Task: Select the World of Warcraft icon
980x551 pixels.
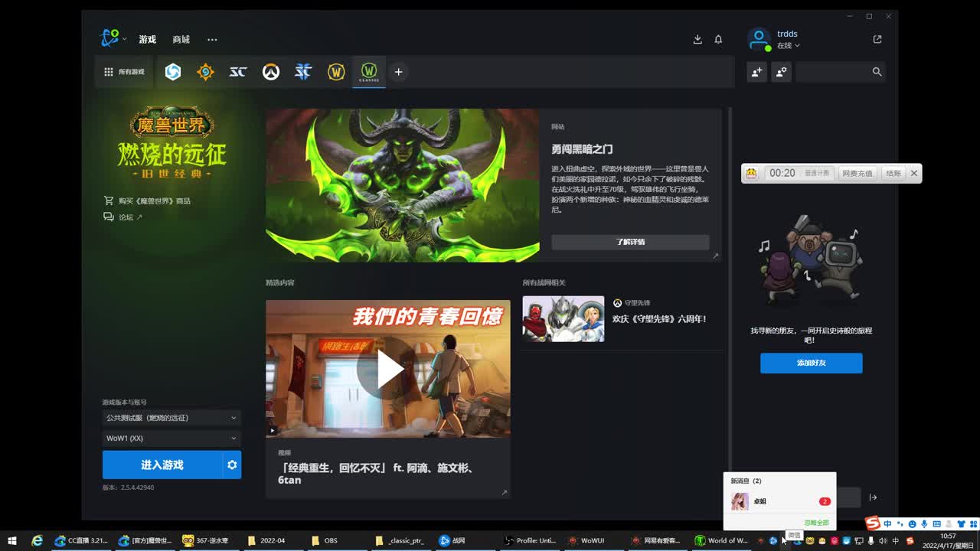Action: (336, 72)
